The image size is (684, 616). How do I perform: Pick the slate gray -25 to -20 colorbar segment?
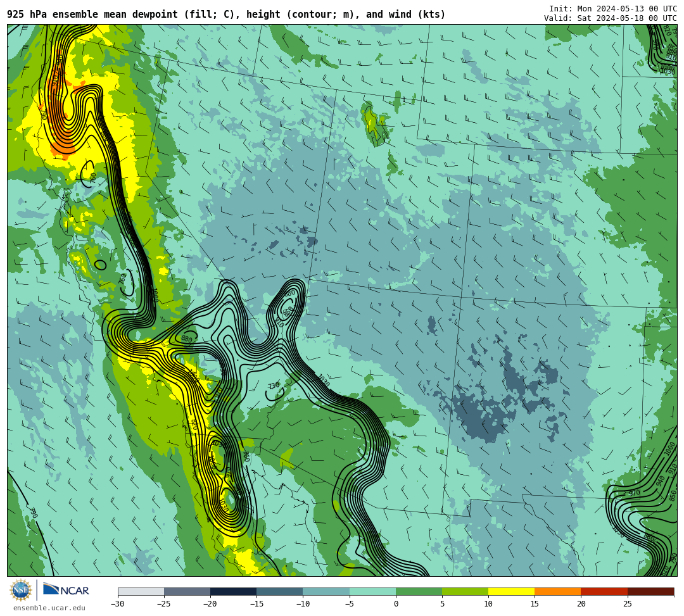[187, 591]
